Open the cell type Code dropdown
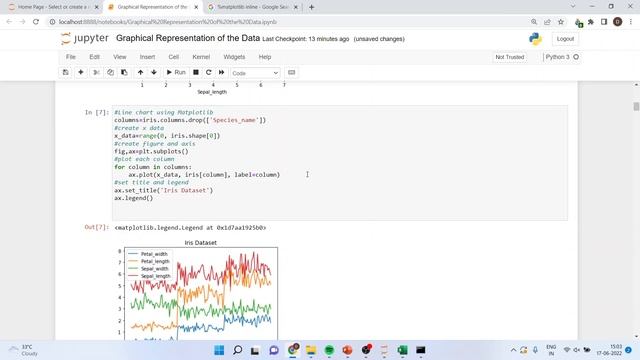 pos(255,73)
